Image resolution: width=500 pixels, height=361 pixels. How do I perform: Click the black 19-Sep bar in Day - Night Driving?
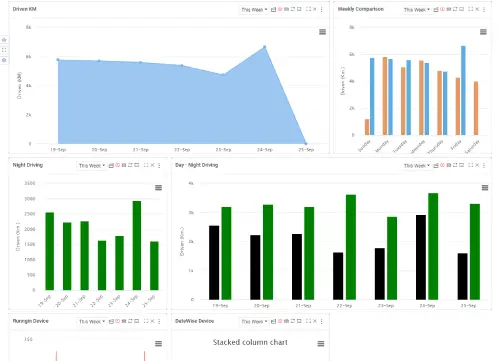click(x=214, y=262)
